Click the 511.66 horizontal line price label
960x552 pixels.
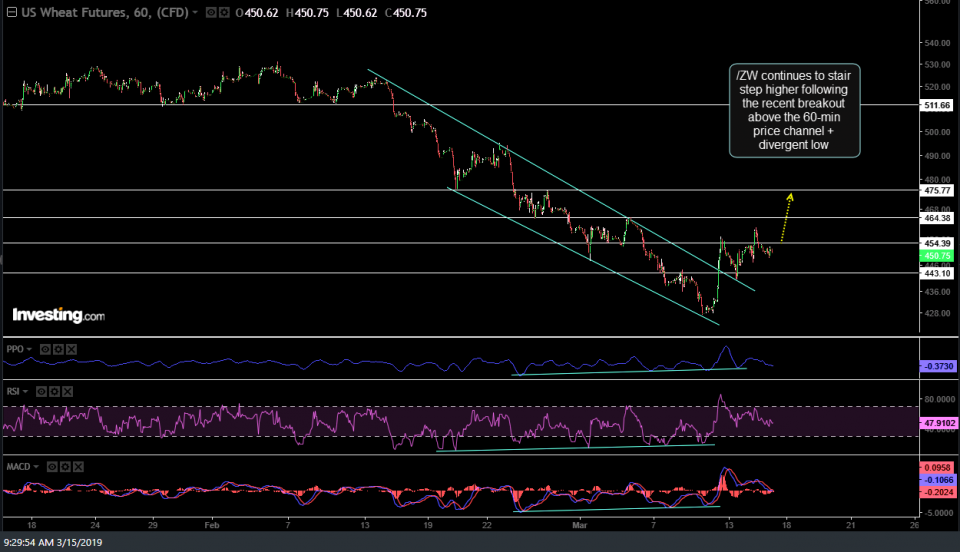936,104
